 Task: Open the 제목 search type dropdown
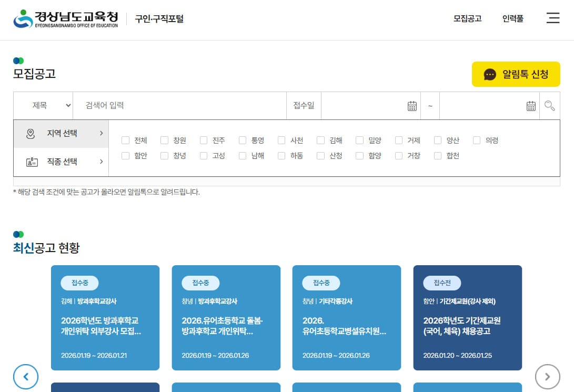tap(43, 105)
